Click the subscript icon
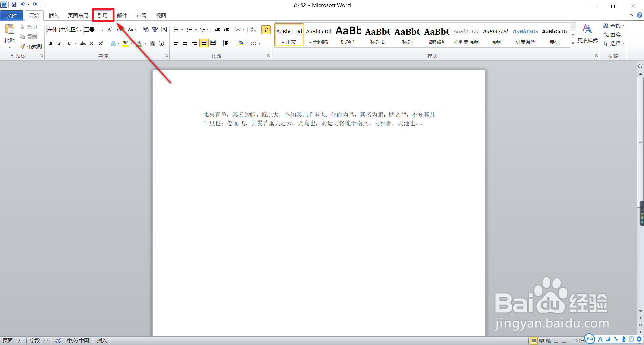 coord(92,43)
